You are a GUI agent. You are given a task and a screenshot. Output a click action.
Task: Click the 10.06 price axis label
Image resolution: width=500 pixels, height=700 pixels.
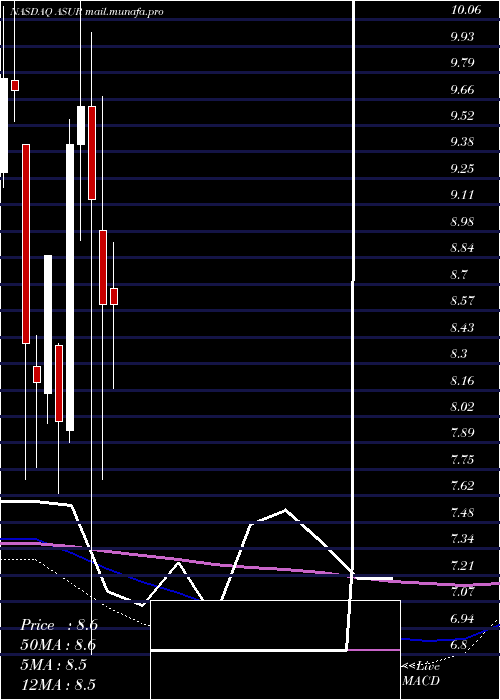[x=466, y=10]
